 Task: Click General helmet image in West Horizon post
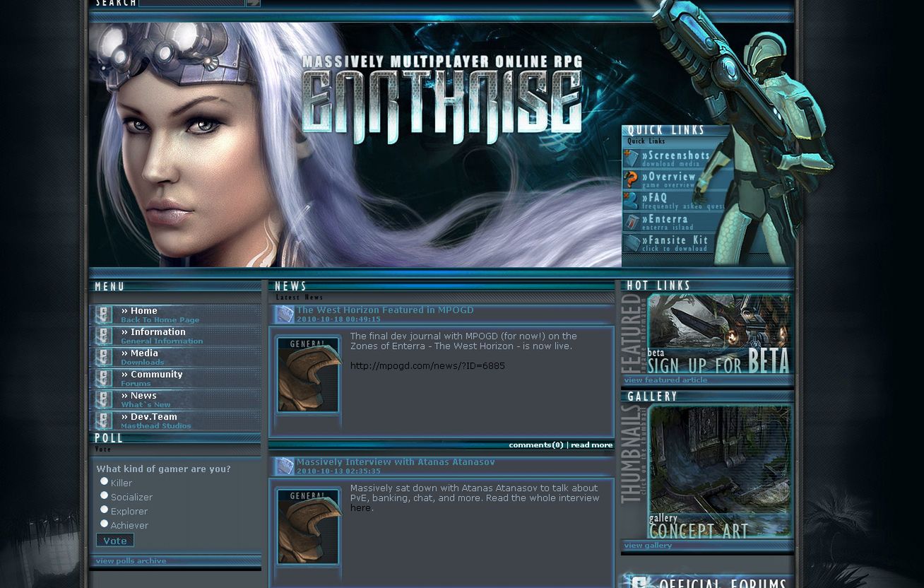(x=308, y=375)
